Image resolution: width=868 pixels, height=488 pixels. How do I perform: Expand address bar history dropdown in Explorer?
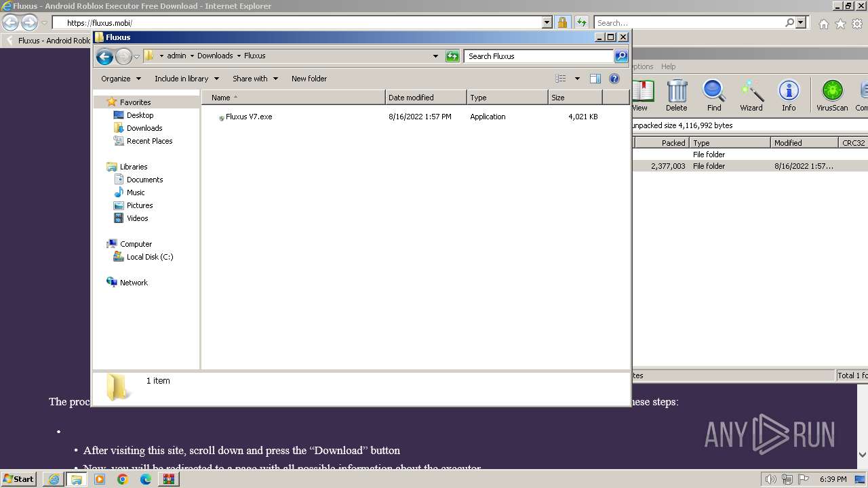click(x=435, y=56)
